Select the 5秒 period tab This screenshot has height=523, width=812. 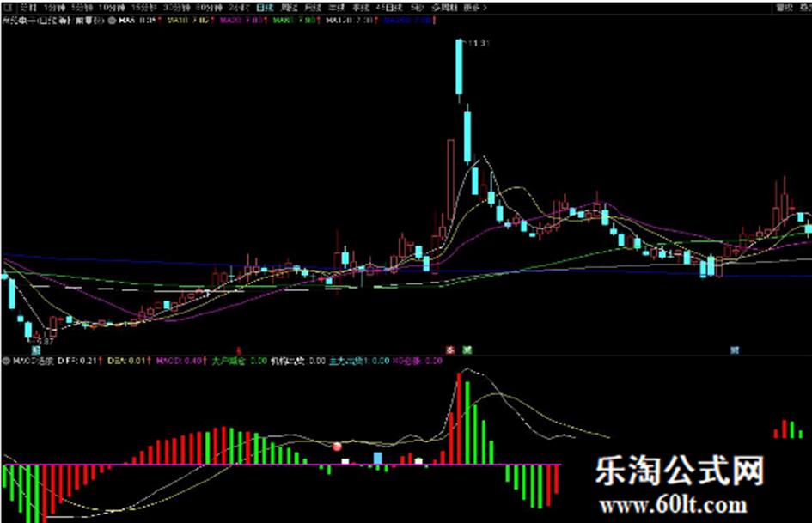pos(417,8)
